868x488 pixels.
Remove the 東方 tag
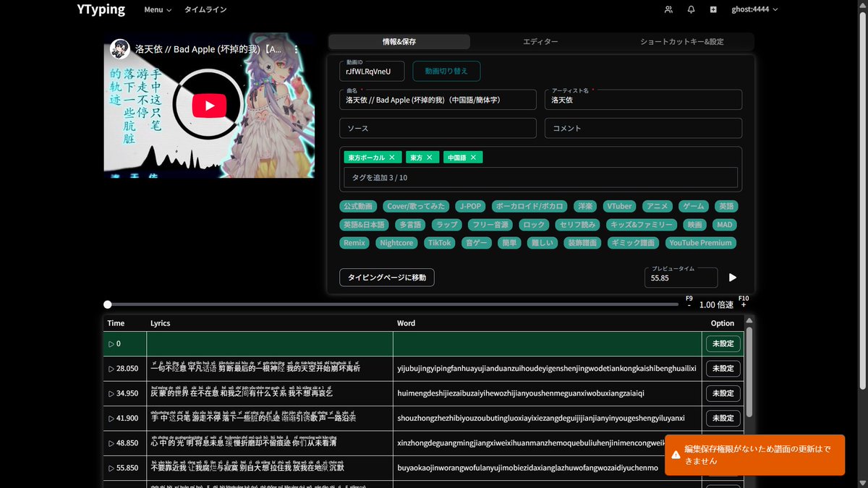click(x=430, y=157)
